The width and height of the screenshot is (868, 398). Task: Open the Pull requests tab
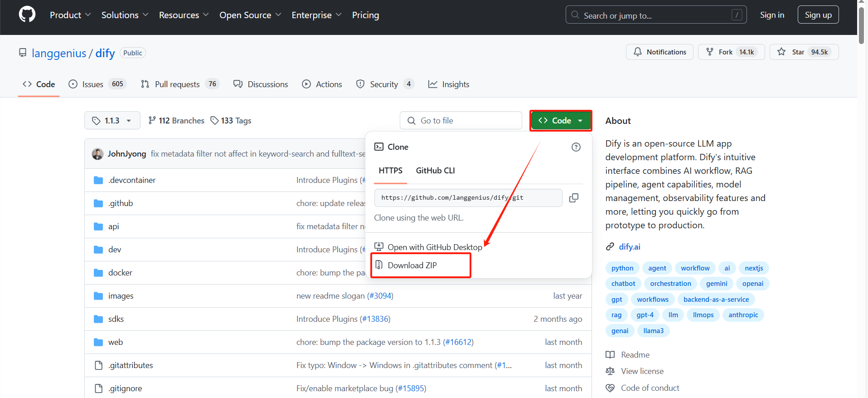[x=180, y=84]
